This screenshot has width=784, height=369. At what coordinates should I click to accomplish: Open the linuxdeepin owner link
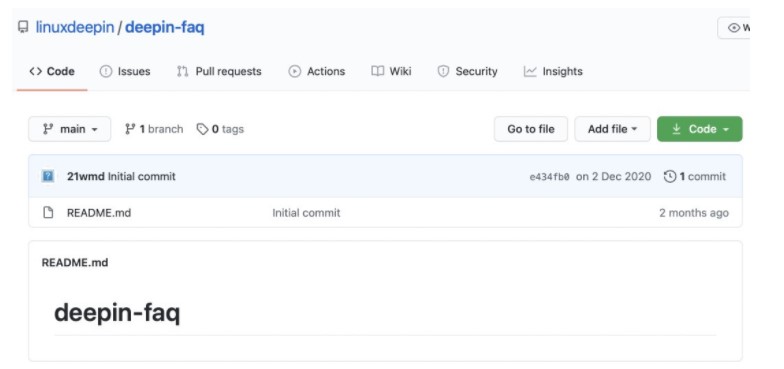coord(74,27)
